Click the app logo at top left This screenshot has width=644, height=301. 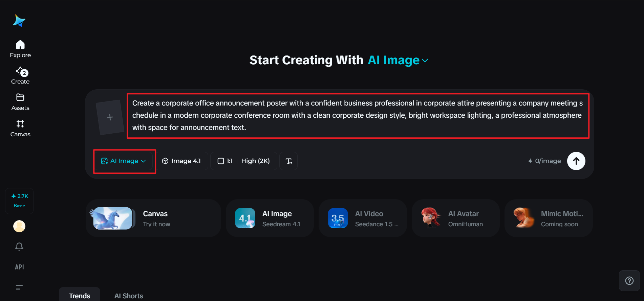[x=19, y=21]
